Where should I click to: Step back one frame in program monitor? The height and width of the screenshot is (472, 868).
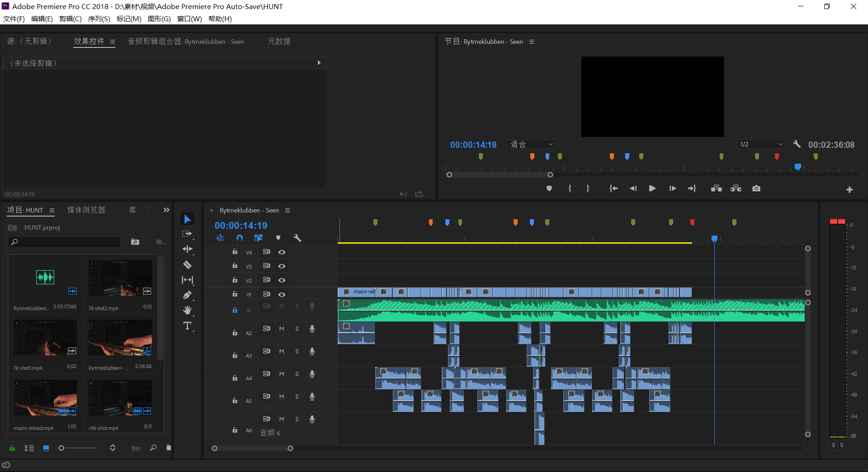[633, 189]
